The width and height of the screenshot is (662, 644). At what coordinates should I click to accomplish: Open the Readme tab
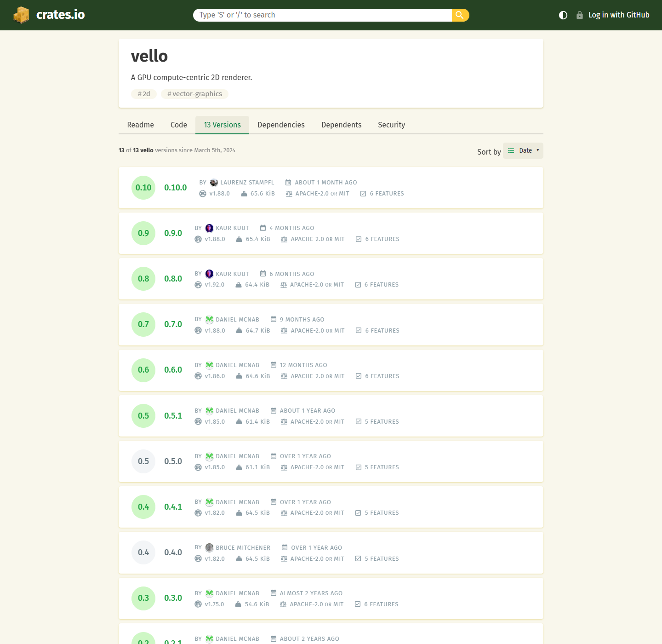click(141, 125)
